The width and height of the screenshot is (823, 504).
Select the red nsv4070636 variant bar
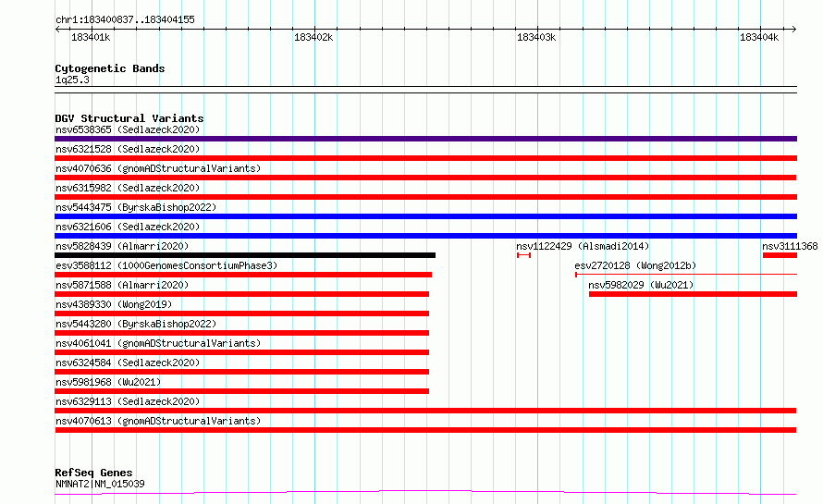tap(425, 178)
